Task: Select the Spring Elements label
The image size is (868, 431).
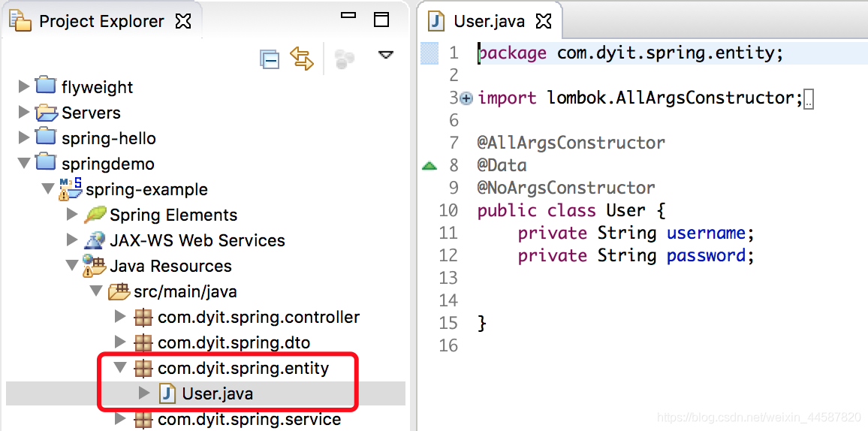Action: pos(173,215)
